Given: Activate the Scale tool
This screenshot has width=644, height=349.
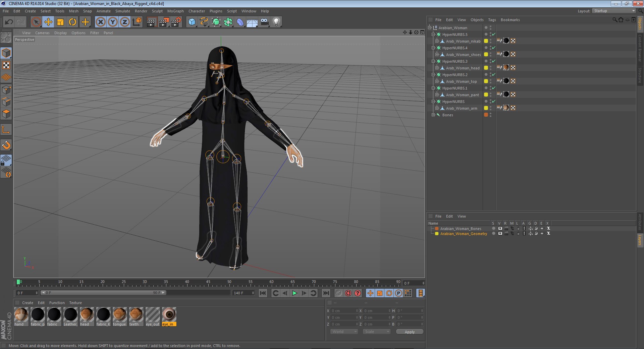Looking at the screenshot, I should pyautogui.click(x=60, y=22).
